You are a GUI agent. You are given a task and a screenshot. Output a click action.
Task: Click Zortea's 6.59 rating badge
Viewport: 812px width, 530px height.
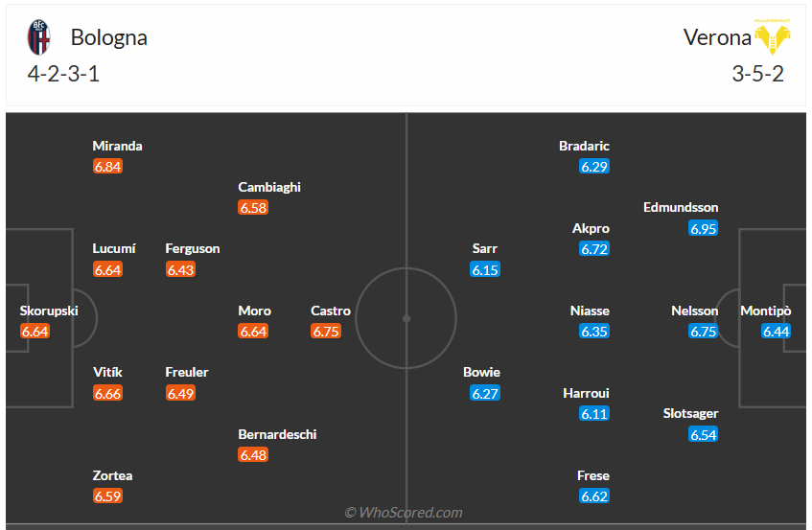click(x=107, y=496)
